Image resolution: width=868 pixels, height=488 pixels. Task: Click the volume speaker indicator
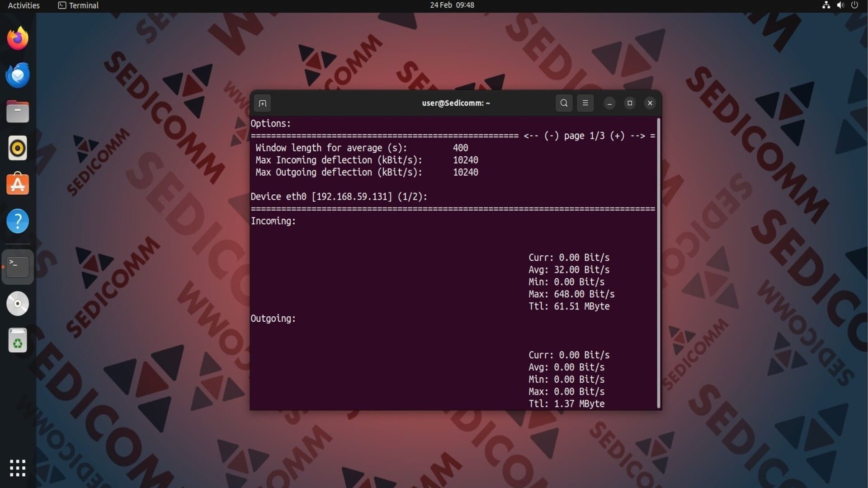[x=840, y=5]
